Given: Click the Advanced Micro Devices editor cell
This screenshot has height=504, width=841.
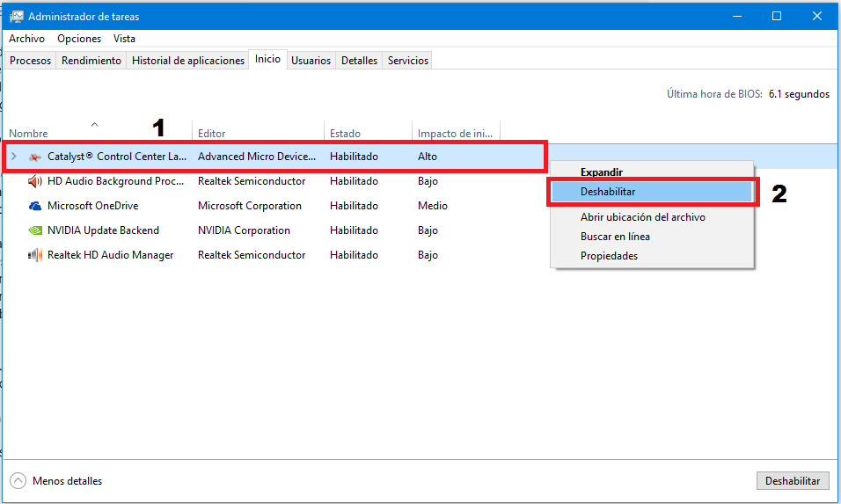Looking at the screenshot, I should point(257,157).
